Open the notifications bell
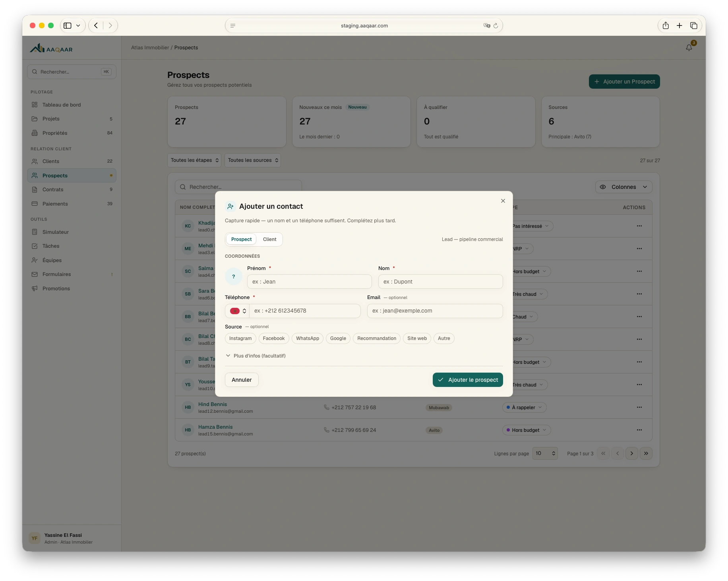This screenshot has height=581, width=728. [689, 48]
